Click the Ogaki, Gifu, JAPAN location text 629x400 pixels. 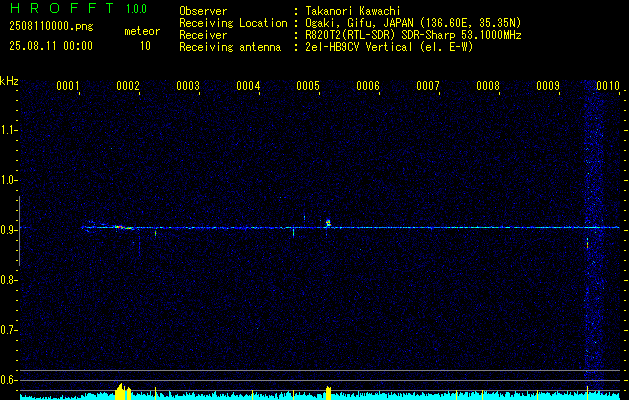point(413,23)
